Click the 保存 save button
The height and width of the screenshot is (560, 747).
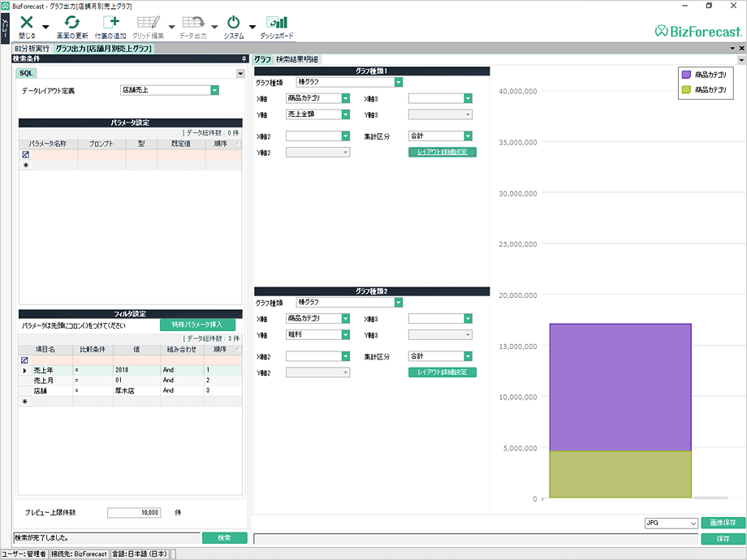coord(723,539)
